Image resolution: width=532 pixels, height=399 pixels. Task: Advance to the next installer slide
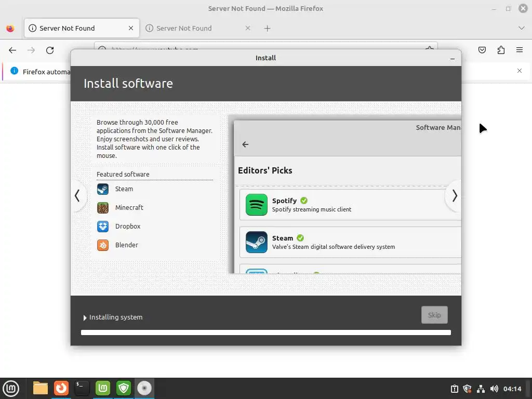[x=454, y=196]
